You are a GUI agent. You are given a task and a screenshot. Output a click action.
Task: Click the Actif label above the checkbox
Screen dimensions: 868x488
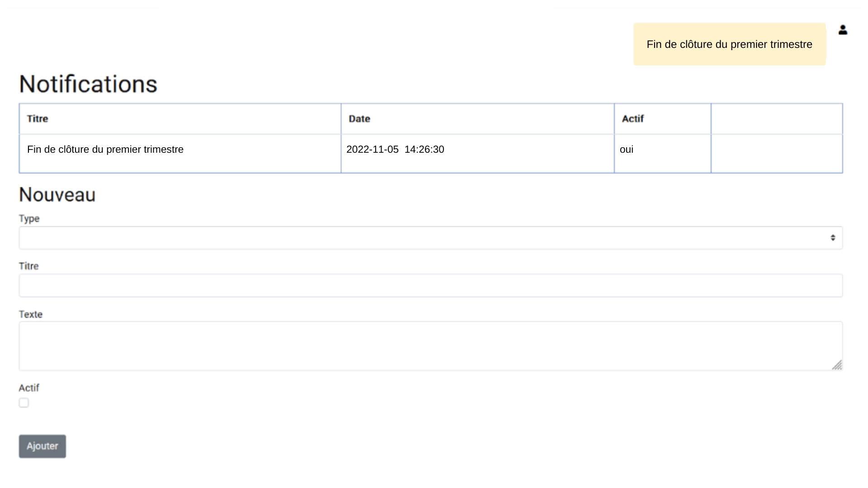(29, 388)
